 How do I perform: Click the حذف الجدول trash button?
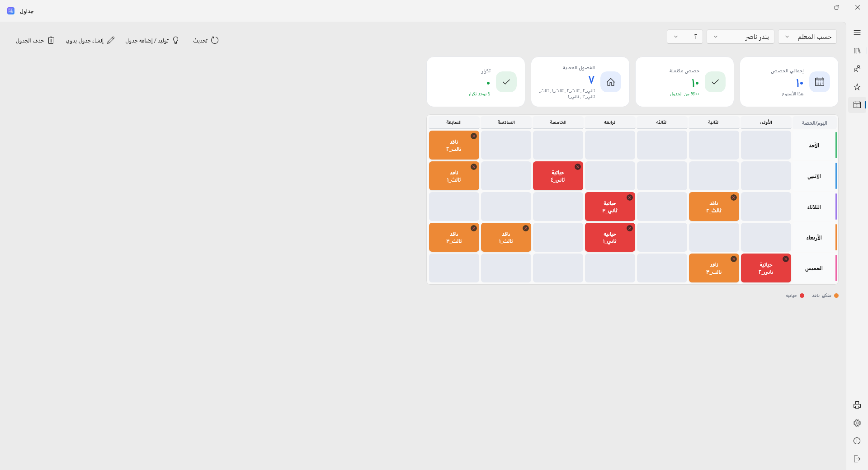click(x=35, y=40)
